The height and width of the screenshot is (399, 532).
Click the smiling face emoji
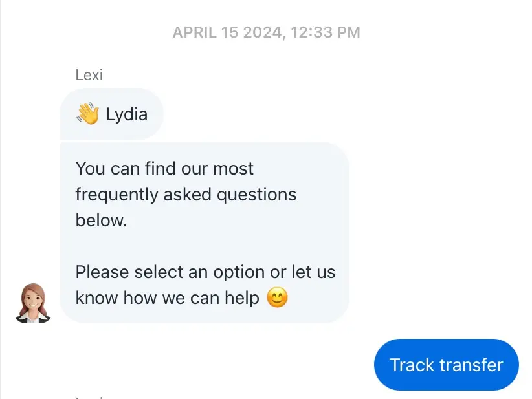tap(277, 297)
